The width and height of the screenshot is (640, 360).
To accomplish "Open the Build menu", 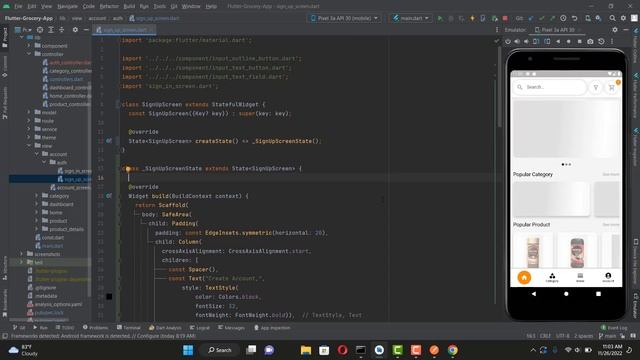I will 129,7.
